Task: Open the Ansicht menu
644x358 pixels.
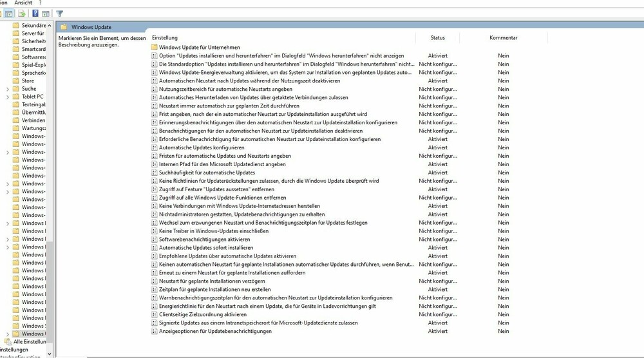Action: tap(23, 3)
